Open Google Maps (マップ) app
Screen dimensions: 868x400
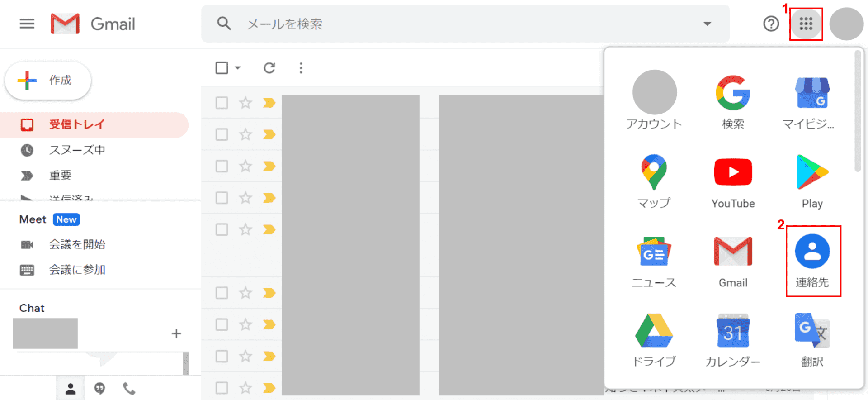pyautogui.click(x=654, y=181)
